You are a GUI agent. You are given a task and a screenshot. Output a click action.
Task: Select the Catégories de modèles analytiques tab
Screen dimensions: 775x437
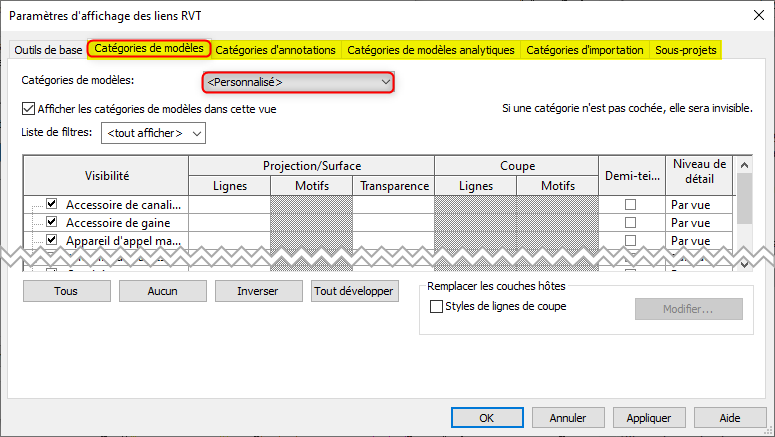[x=430, y=50]
